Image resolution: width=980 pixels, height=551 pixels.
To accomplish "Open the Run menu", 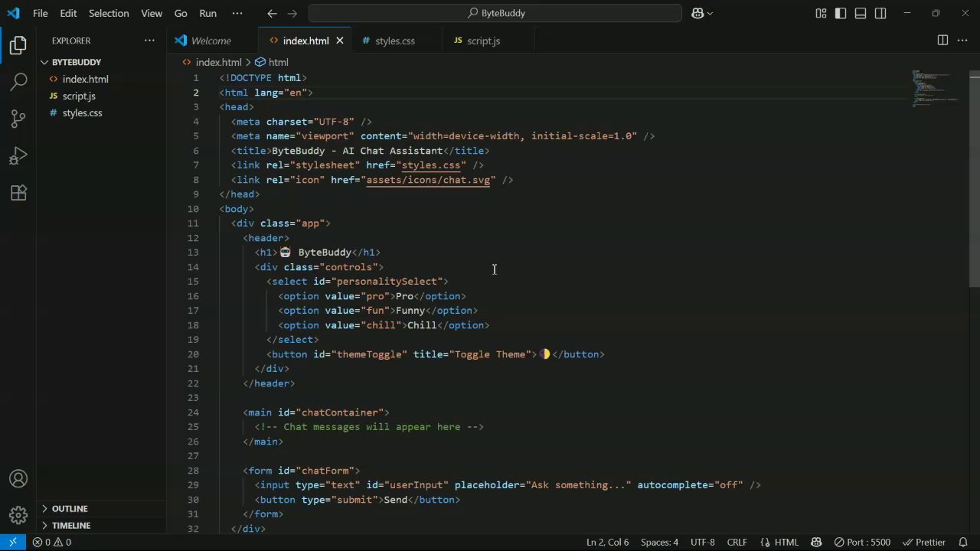I will pos(207,13).
